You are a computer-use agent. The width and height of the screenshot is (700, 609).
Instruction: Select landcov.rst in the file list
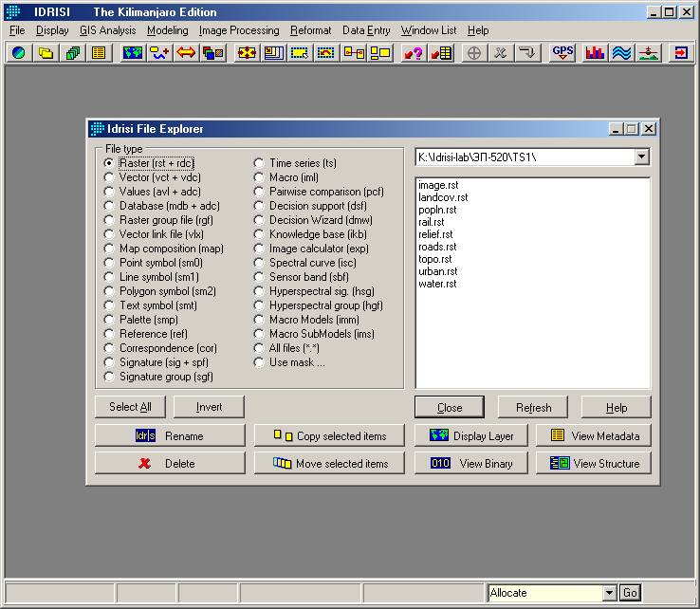443,197
